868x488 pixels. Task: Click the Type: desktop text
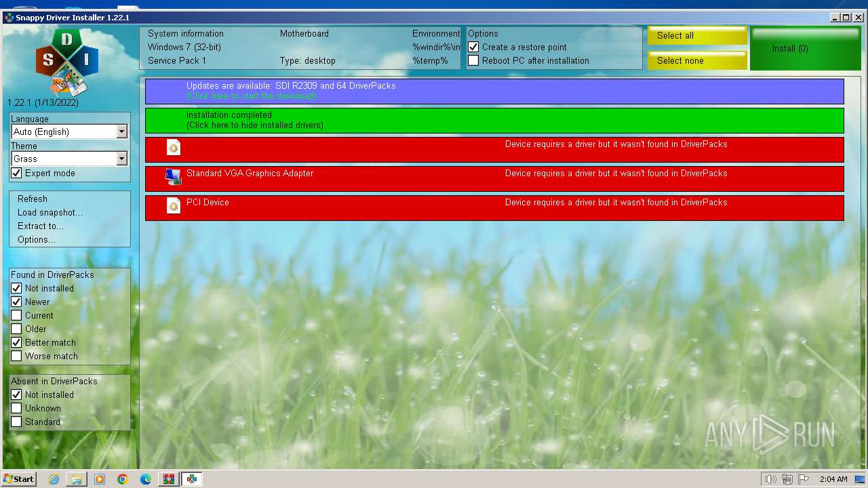[x=308, y=61]
